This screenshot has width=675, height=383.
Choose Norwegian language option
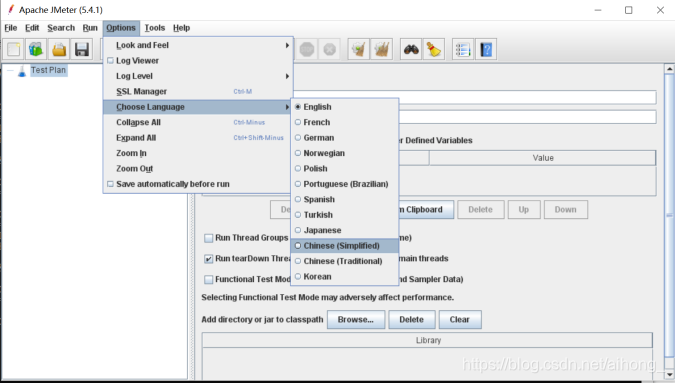(x=344, y=153)
